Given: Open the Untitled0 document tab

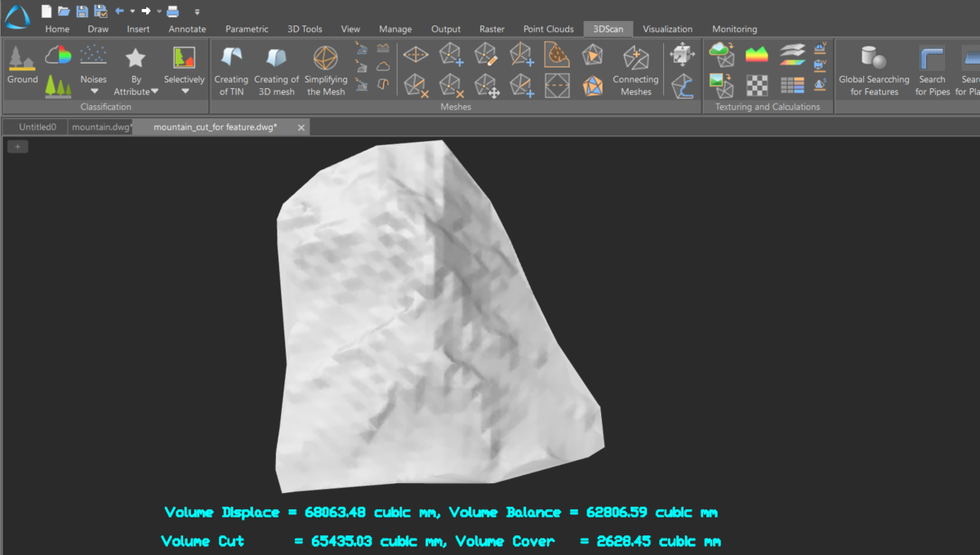Looking at the screenshot, I should 34,127.
